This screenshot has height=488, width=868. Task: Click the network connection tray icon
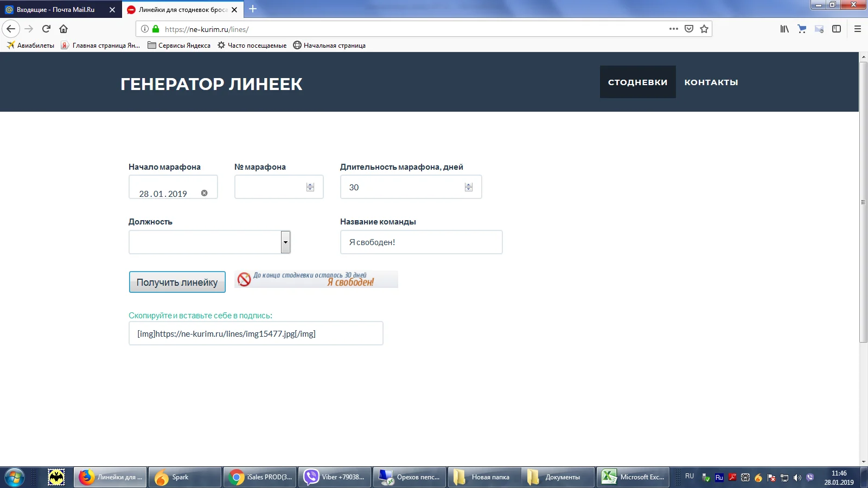(784, 478)
